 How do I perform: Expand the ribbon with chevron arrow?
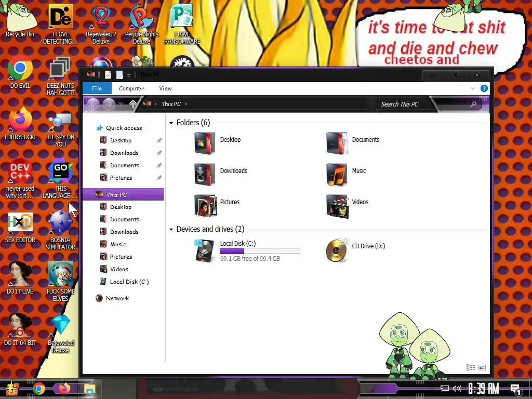point(473,88)
